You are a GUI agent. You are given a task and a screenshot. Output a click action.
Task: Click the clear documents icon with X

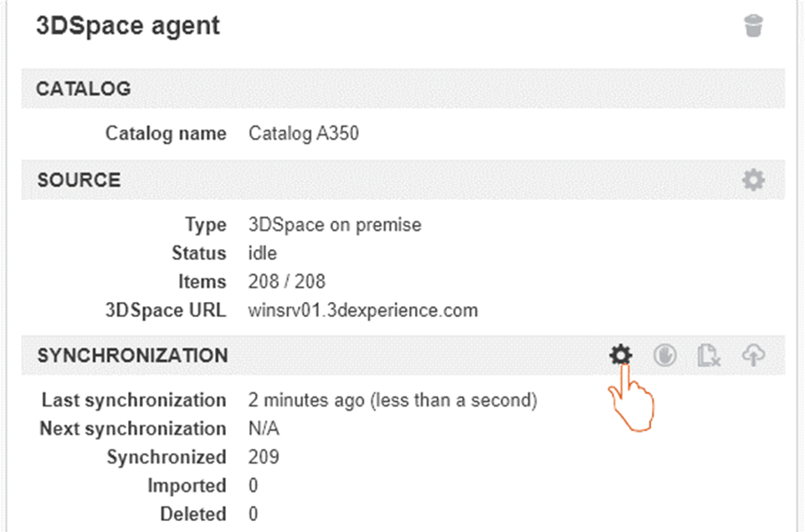(709, 356)
